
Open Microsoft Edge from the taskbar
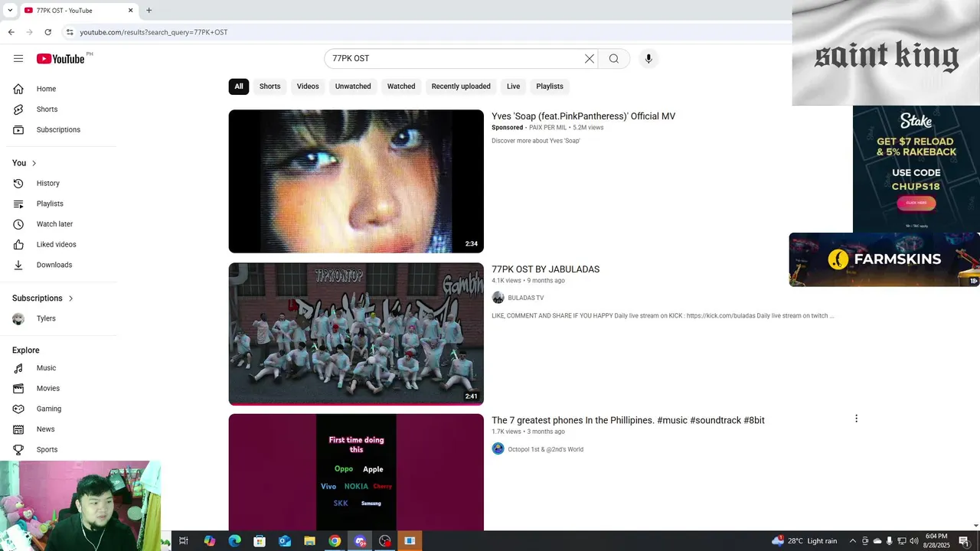tap(234, 541)
